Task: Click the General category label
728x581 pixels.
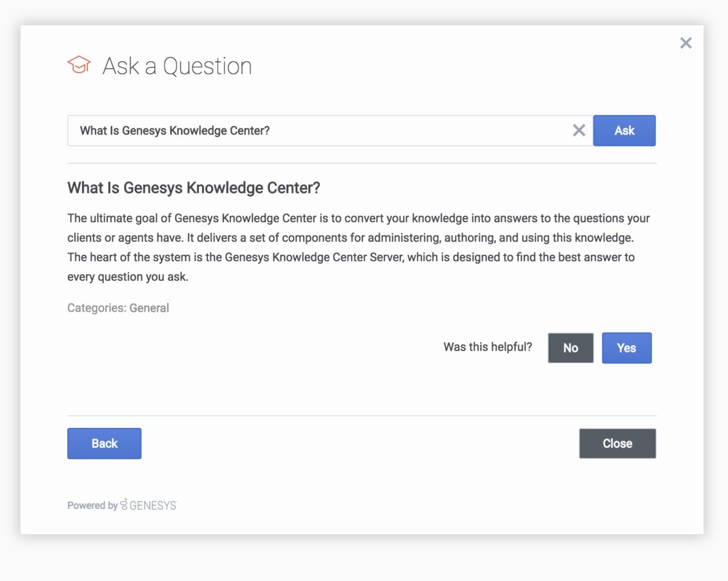Action: pos(149,308)
